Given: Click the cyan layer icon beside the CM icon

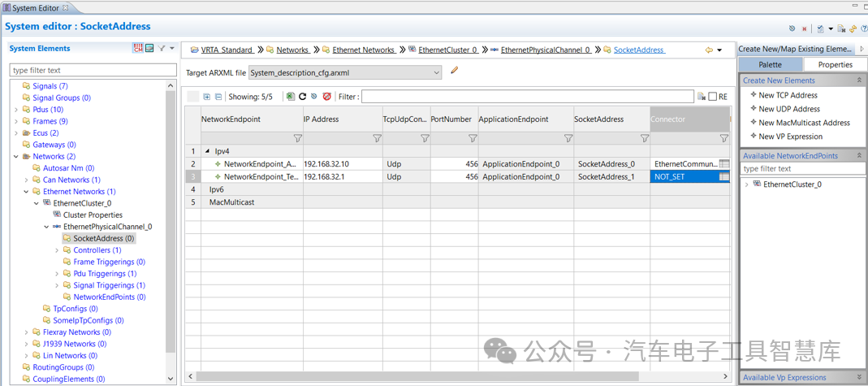Looking at the screenshot, I should point(149,49).
